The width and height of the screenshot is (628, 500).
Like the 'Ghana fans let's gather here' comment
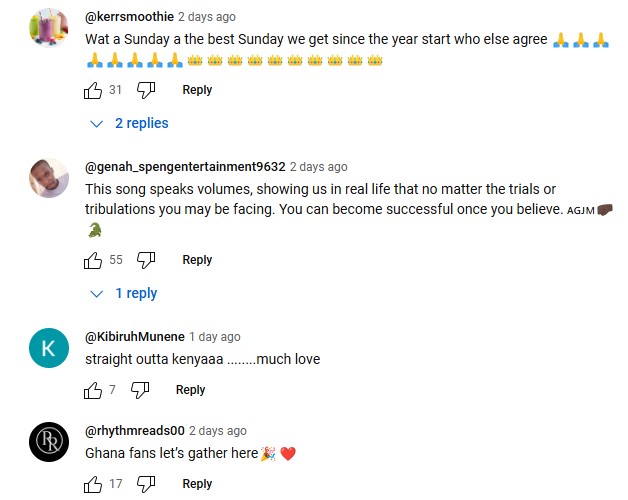point(93,484)
